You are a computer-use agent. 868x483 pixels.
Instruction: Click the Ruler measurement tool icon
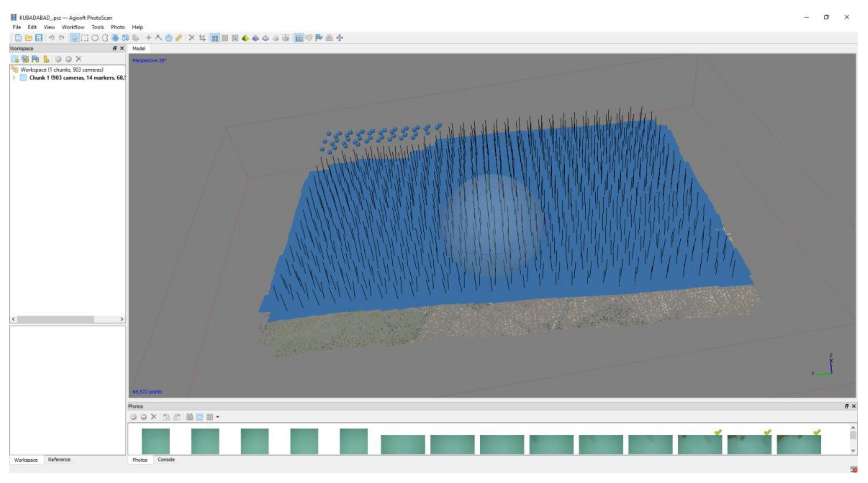coord(179,38)
